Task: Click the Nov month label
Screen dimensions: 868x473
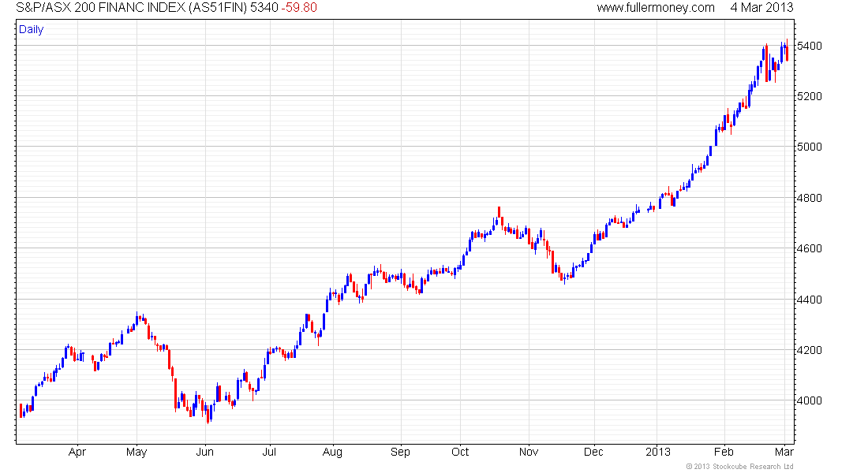Action: [529, 452]
